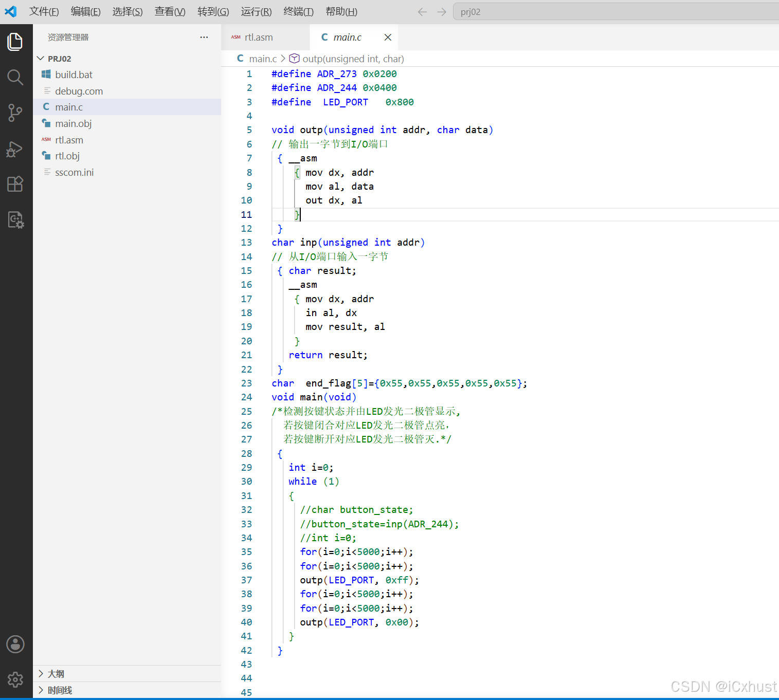This screenshot has width=779, height=700.
Task: Open the 终端(T) menu
Action: click(298, 11)
